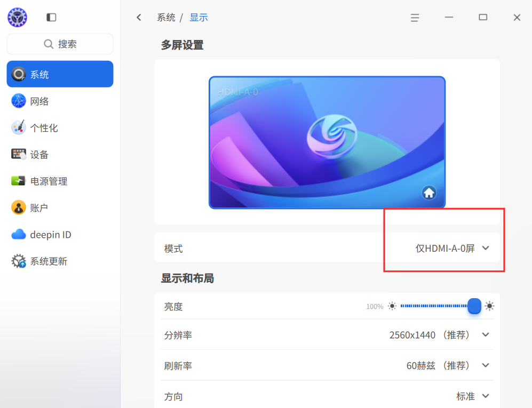Toggle the sidebar collapse icon

click(51, 17)
